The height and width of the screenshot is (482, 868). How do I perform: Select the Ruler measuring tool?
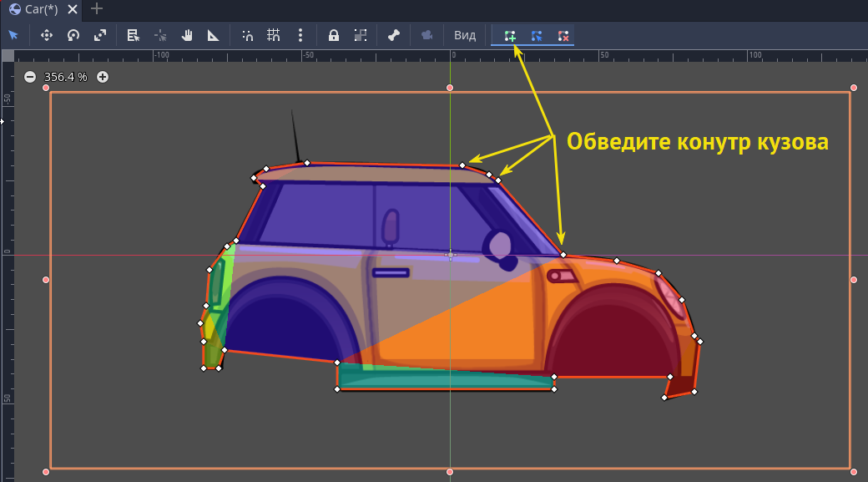(x=214, y=35)
